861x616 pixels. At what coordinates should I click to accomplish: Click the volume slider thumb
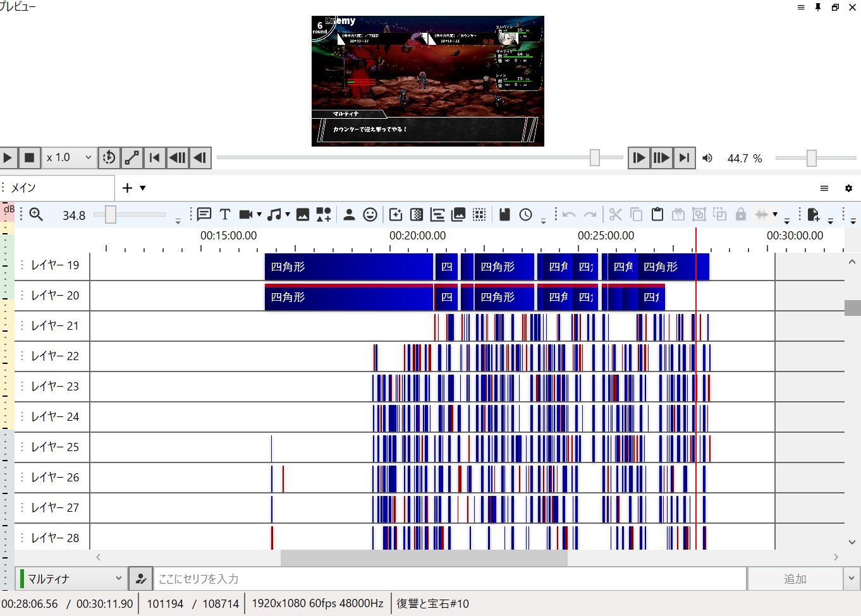pos(812,157)
